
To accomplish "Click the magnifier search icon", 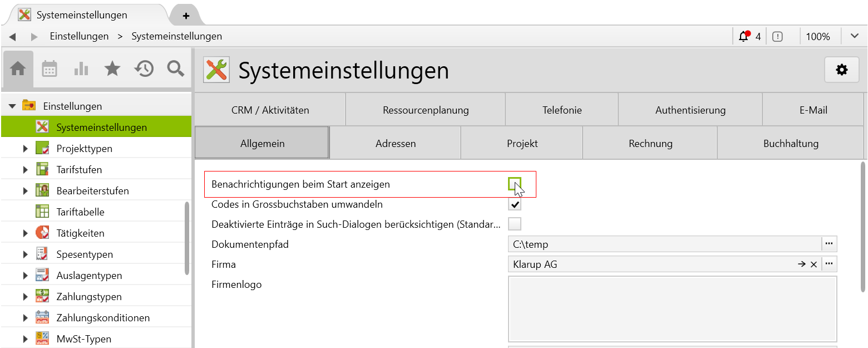I will [x=176, y=69].
